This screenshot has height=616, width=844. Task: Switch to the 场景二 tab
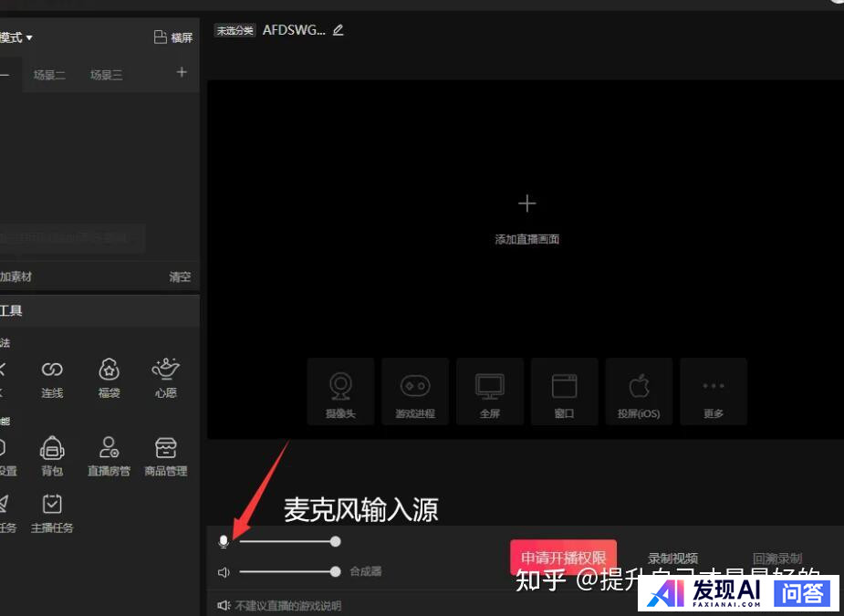pyautogui.click(x=49, y=75)
